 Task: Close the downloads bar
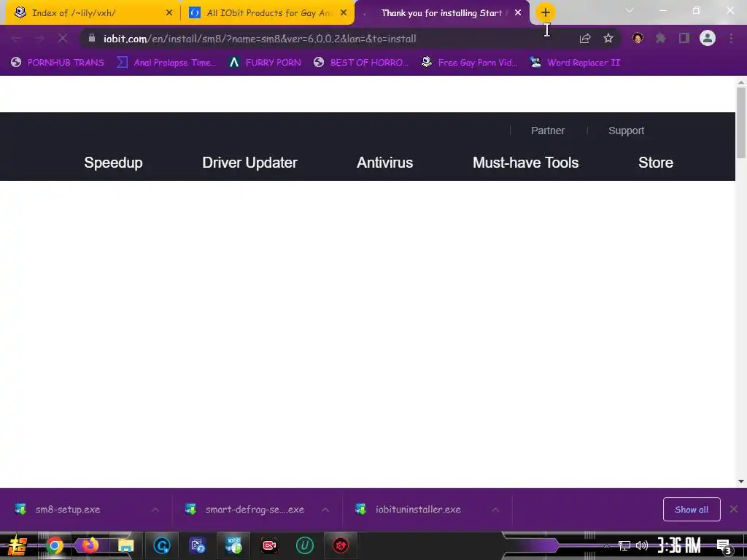(734, 510)
